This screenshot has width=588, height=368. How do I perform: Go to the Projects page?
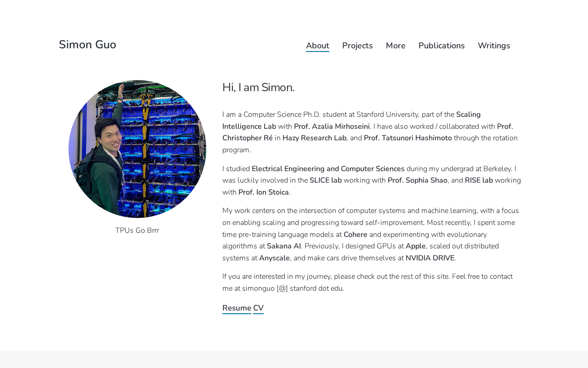[357, 46]
